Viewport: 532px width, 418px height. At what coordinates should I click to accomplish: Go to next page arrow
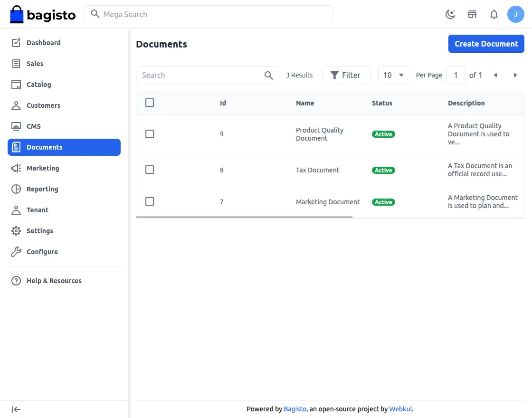[x=515, y=75]
